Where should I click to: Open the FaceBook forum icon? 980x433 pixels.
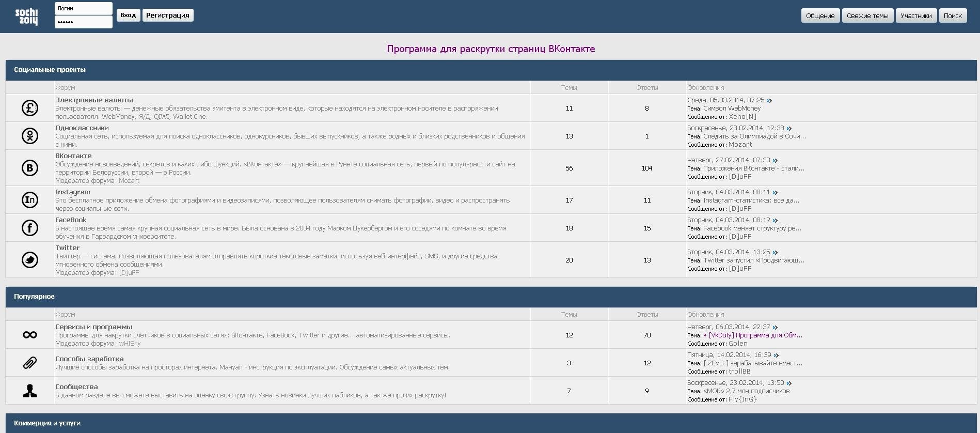click(x=30, y=228)
